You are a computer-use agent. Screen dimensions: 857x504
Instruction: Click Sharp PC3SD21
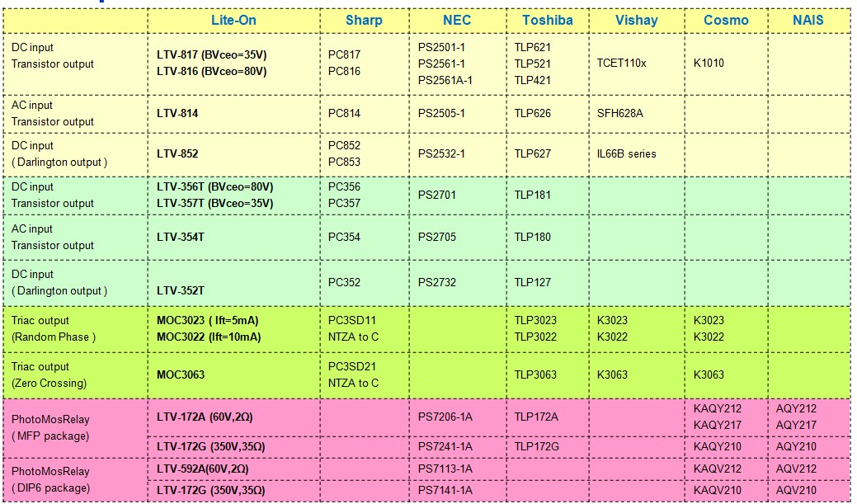pos(352,366)
